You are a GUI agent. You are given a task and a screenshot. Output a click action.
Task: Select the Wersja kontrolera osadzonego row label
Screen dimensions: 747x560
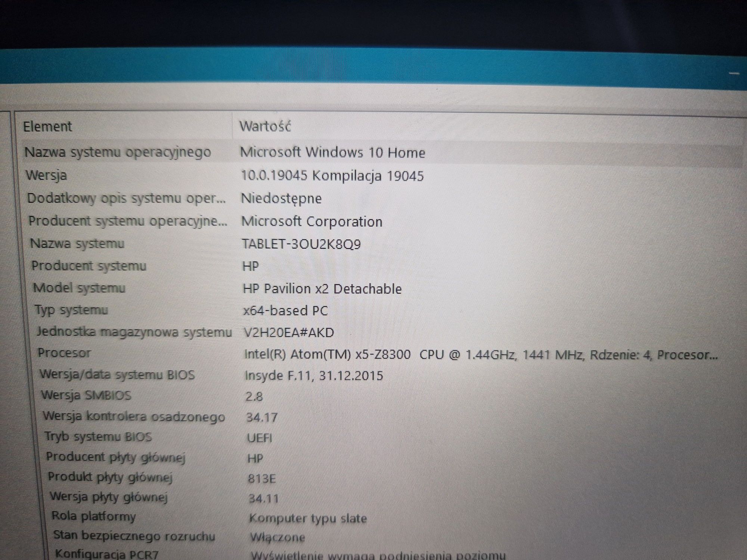134,416
